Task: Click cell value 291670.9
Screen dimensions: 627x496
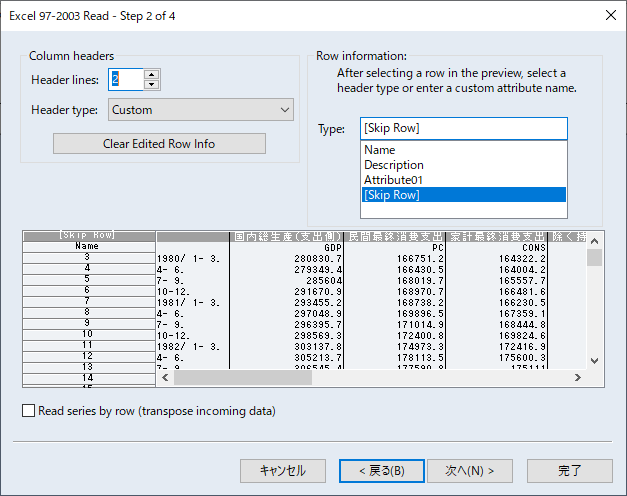Action: click(286, 292)
